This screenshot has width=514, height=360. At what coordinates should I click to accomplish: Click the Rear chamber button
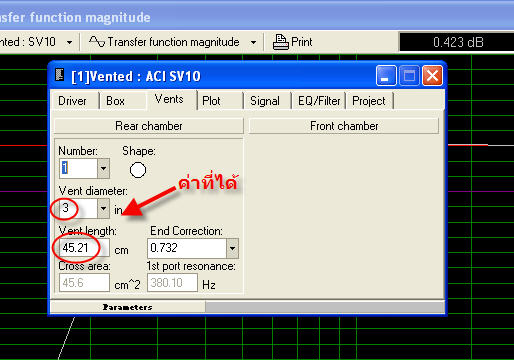click(x=149, y=126)
